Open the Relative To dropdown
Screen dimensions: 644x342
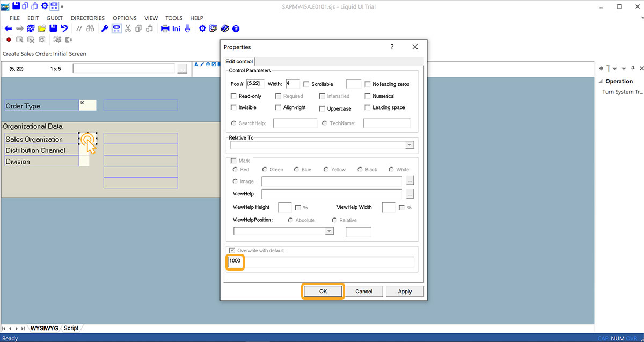pyautogui.click(x=409, y=145)
